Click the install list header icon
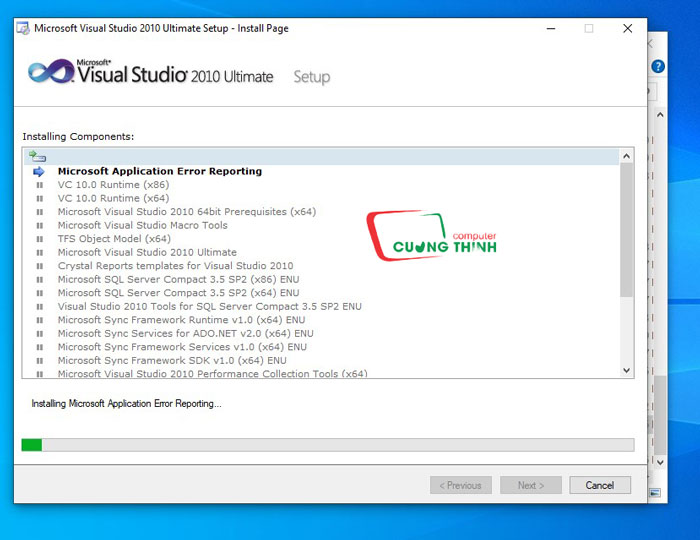 click(x=38, y=156)
